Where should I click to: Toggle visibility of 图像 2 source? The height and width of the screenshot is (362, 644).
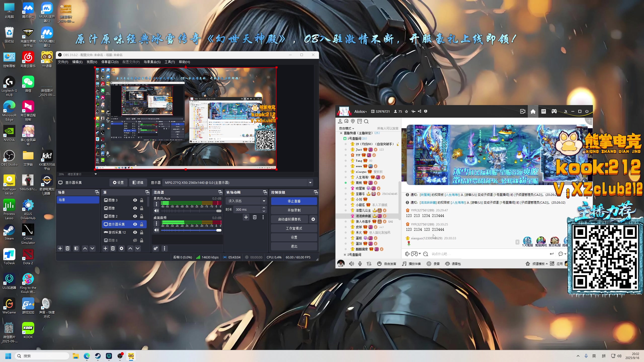click(x=135, y=216)
